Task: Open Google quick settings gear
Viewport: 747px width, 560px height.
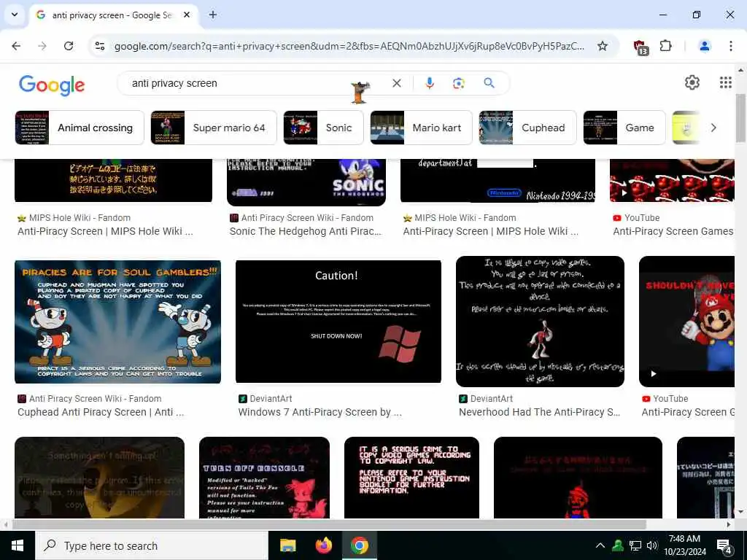Action: [692, 82]
